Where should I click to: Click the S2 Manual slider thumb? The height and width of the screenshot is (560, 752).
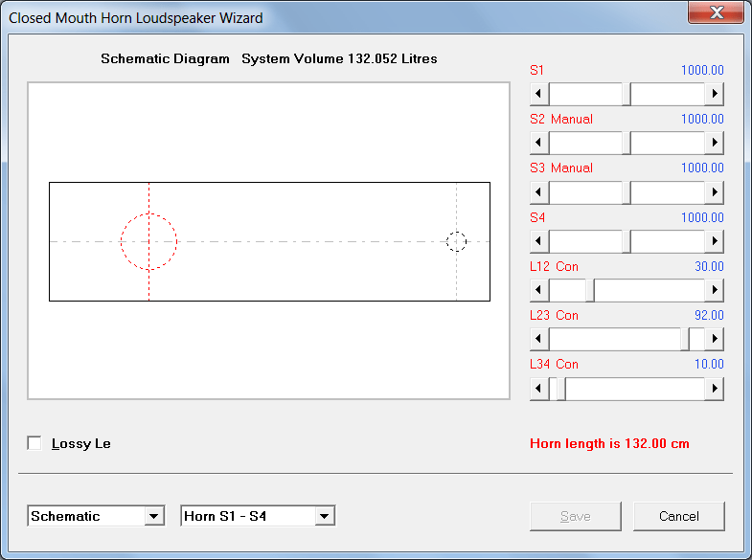click(627, 143)
